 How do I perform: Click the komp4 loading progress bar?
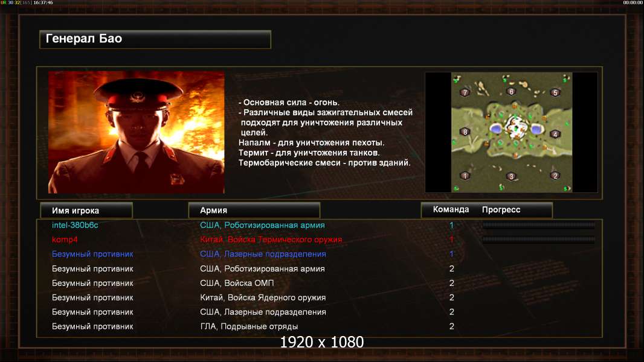538,239
